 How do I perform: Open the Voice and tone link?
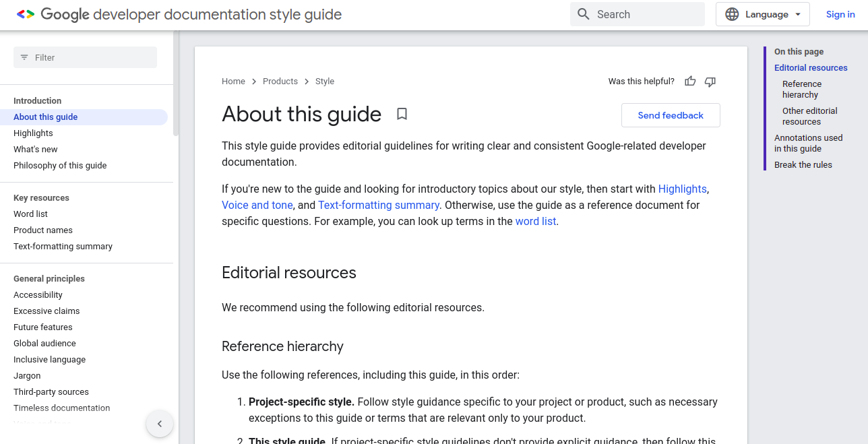point(257,205)
